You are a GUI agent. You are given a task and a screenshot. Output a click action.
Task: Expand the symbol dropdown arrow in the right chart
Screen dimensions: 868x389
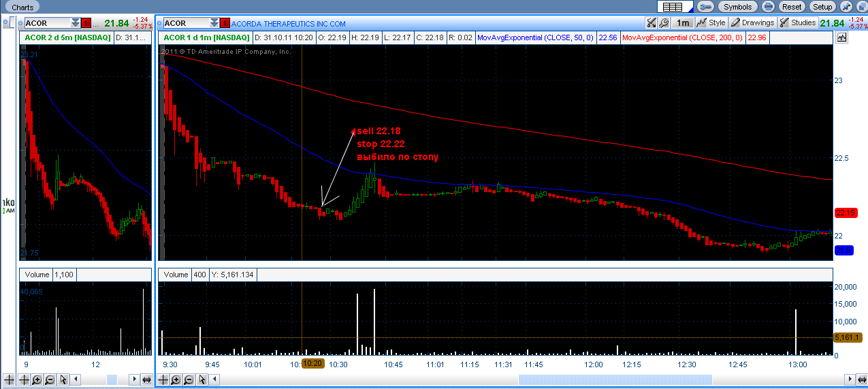pos(214,23)
